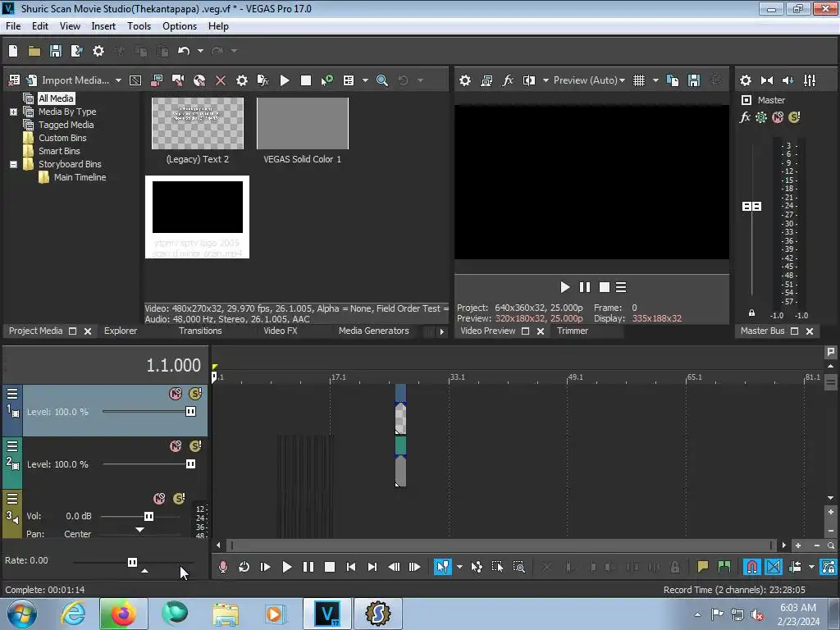Screen dimensions: 840x630
Task: Click audio track 3 Vol slider
Action: [x=149, y=517]
